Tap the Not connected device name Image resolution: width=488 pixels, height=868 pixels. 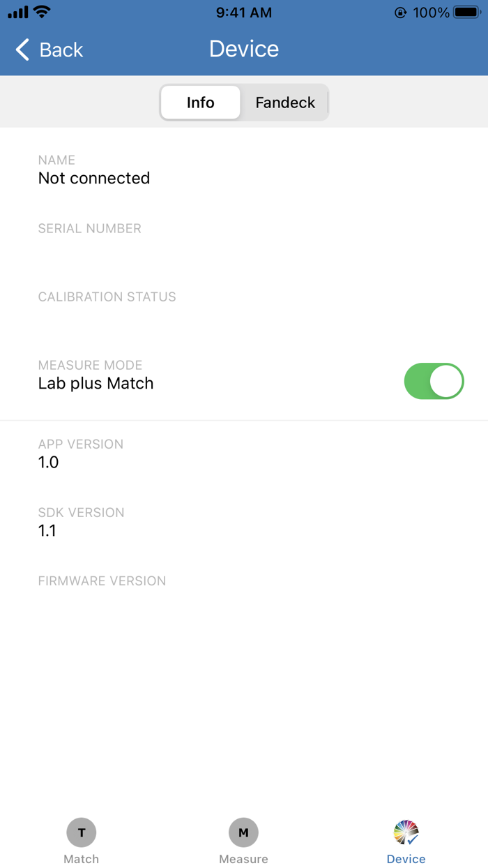[x=94, y=178]
